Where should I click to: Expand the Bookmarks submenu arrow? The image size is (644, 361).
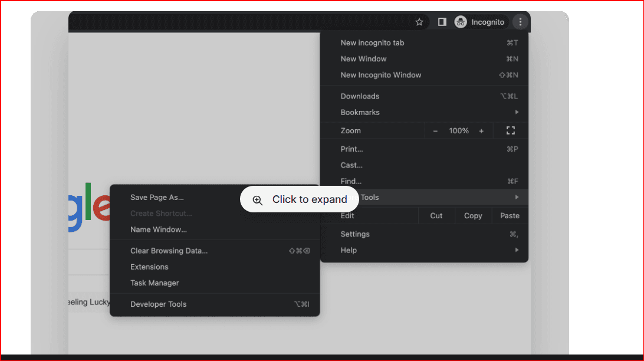(x=517, y=112)
